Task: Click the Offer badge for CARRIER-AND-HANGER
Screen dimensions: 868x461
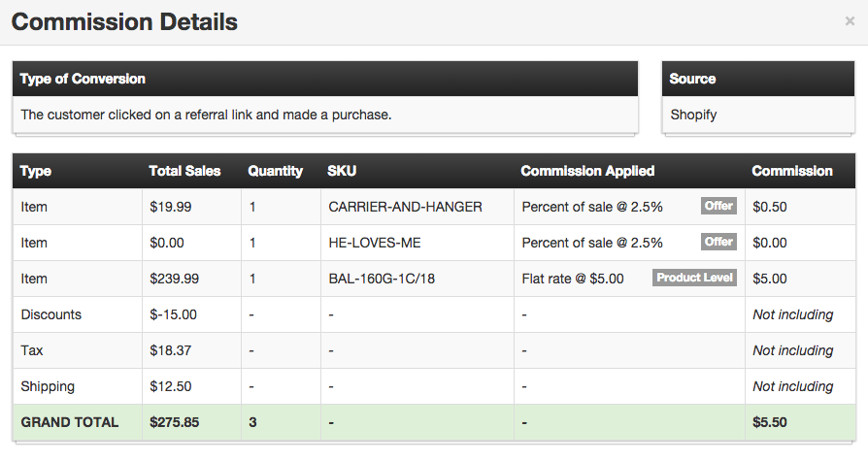Action: tap(718, 206)
